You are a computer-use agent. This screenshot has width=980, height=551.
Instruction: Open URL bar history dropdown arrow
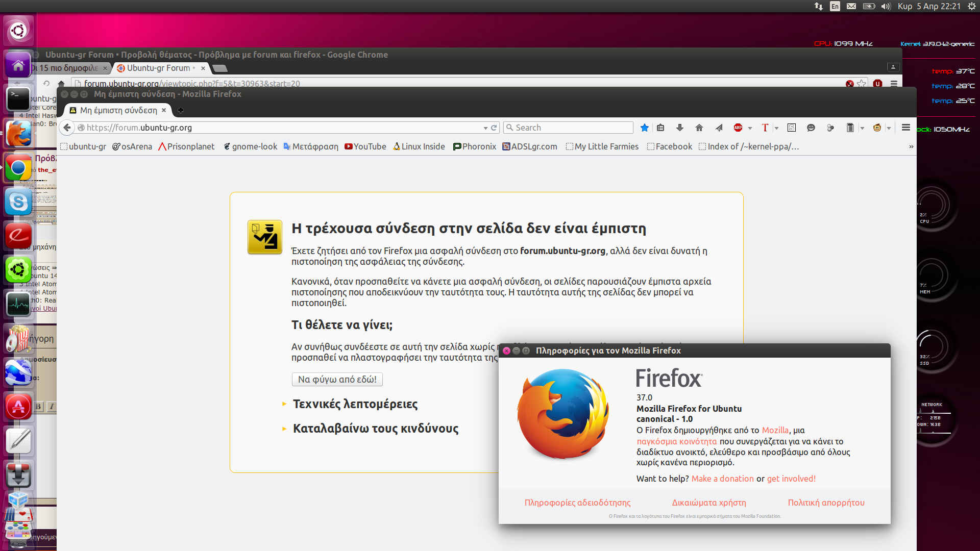pyautogui.click(x=485, y=128)
